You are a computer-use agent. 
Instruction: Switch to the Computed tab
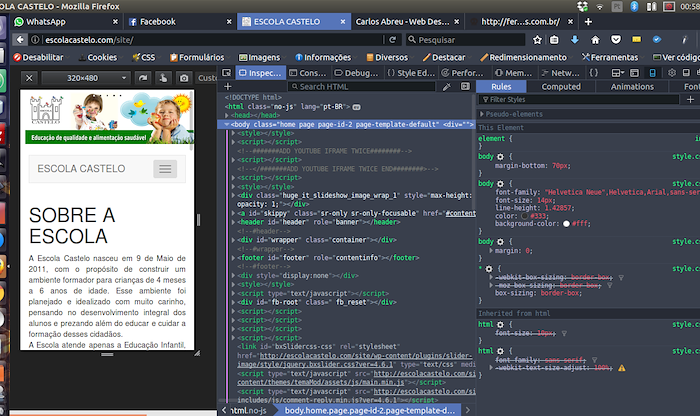pyautogui.click(x=561, y=87)
